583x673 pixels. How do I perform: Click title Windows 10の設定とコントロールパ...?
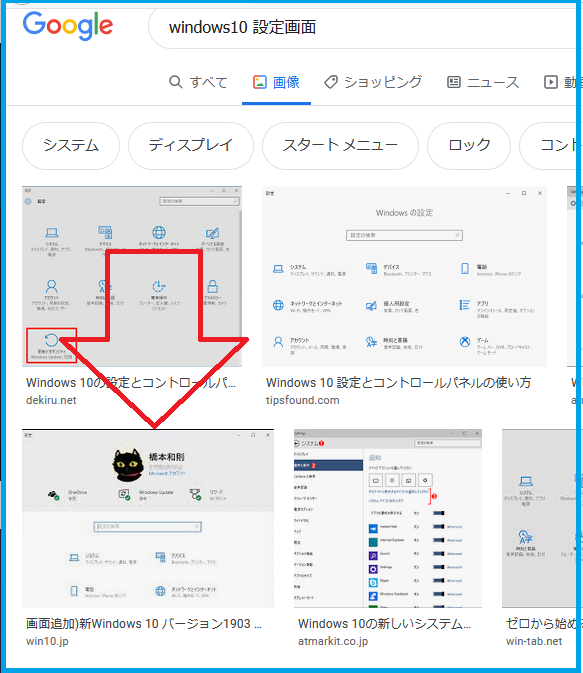point(131,382)
